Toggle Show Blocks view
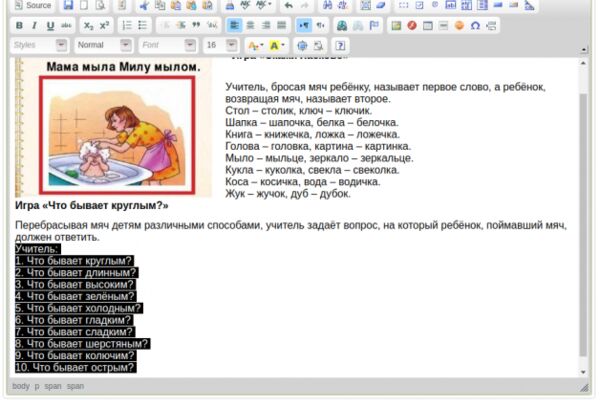600x400 pixels. tap(318, 46)
